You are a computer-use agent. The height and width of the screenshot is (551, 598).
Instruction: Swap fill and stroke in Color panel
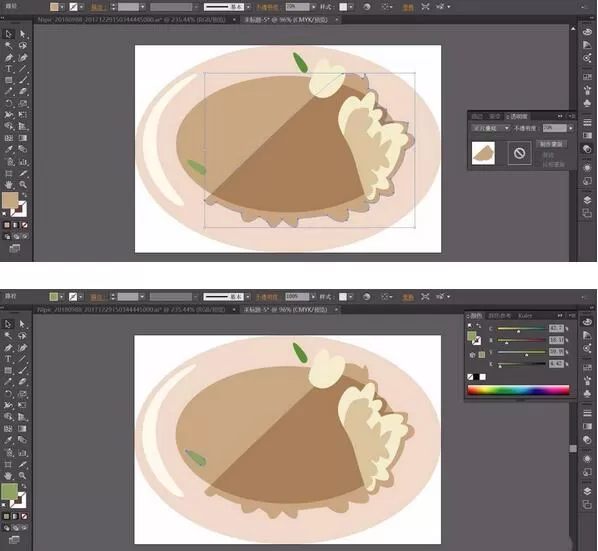click(x=478, y=325)
